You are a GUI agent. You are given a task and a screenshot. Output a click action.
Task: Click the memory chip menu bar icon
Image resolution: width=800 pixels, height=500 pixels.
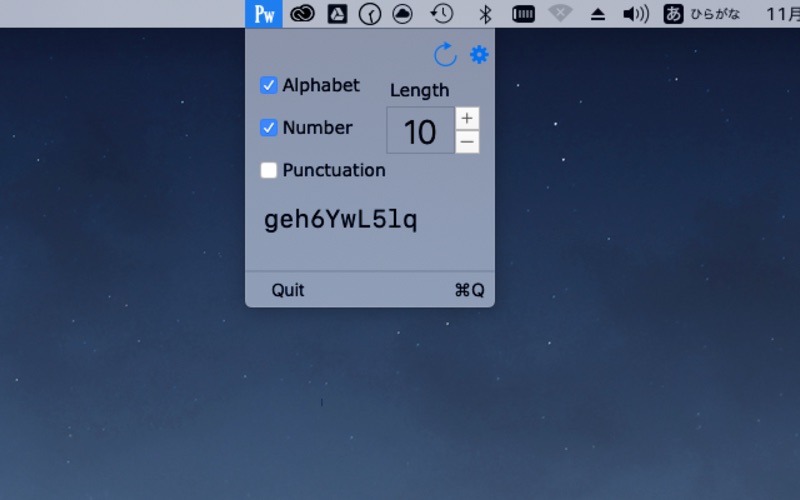(523, 14)
